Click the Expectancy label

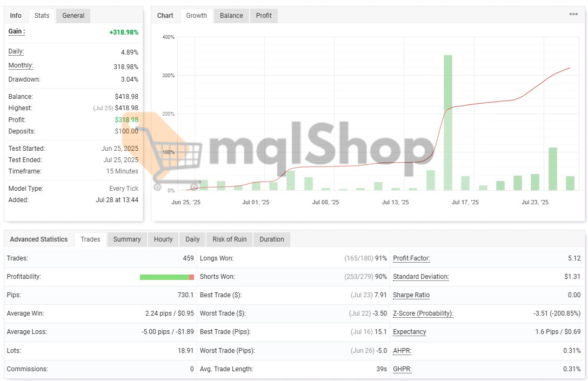point(409,332)
